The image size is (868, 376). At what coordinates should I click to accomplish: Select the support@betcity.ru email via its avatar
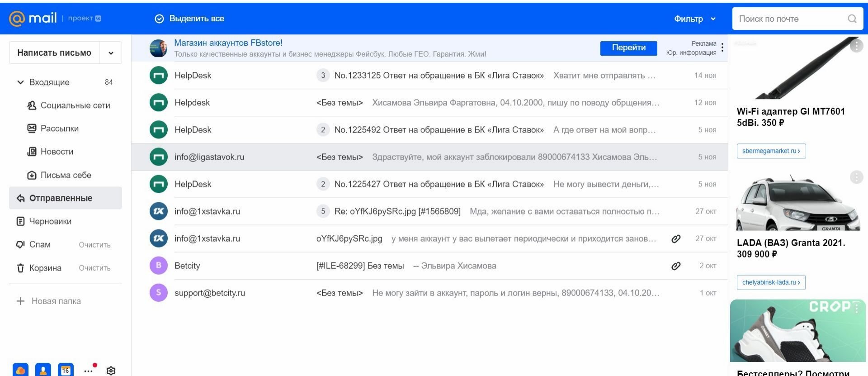click(159, 293)
